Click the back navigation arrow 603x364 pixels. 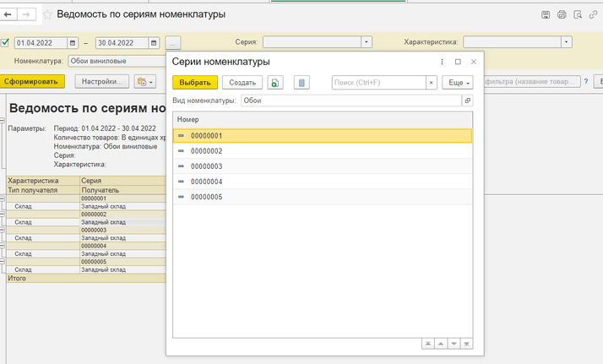coord(9,15)
